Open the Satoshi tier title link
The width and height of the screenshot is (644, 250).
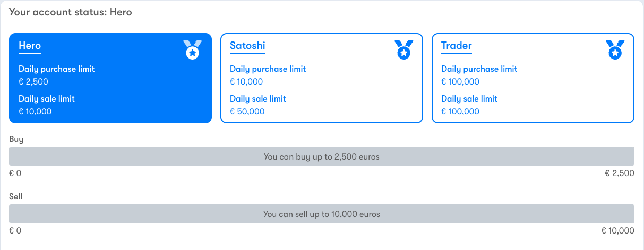[247, 46]
